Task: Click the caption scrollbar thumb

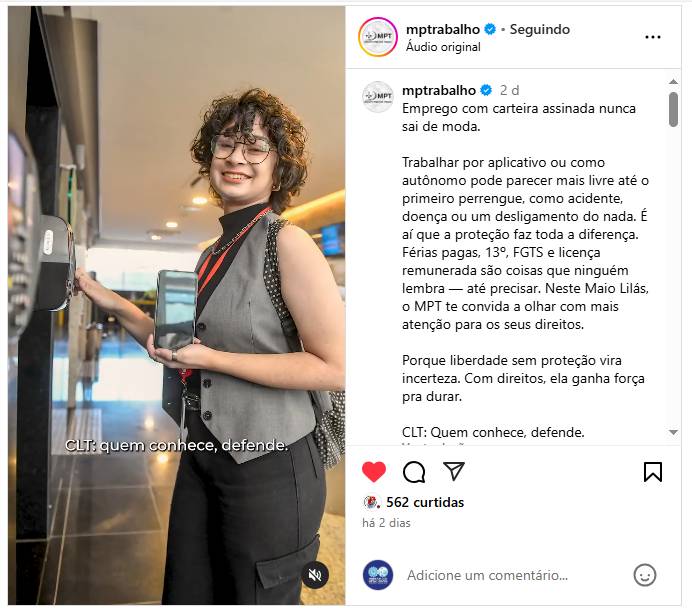Action: [x=673, y=109]
